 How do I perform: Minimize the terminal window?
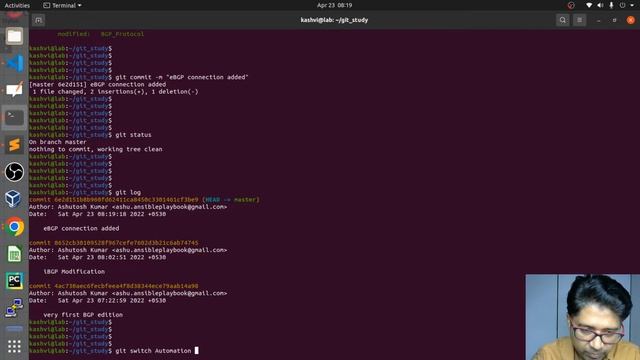[598, 20]
